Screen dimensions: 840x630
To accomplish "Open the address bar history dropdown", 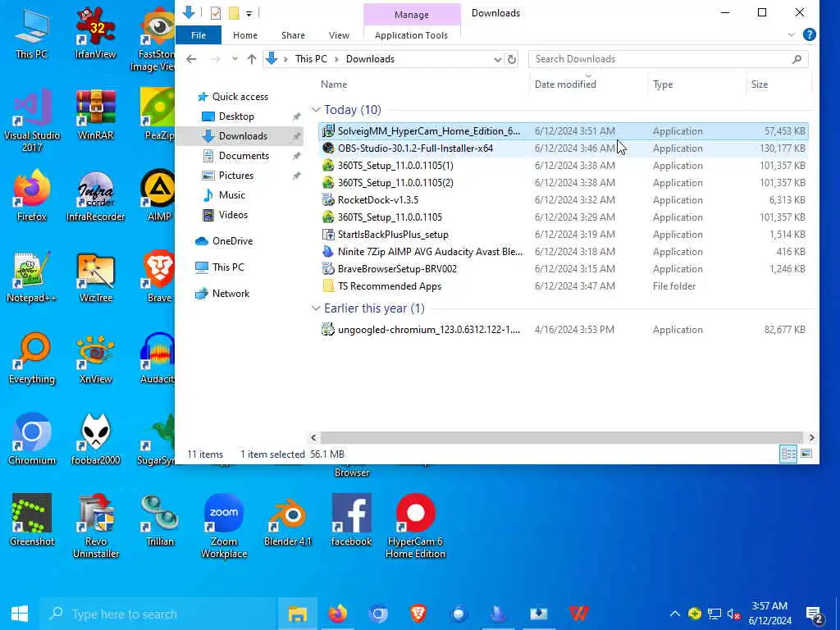I will point(498,59).
